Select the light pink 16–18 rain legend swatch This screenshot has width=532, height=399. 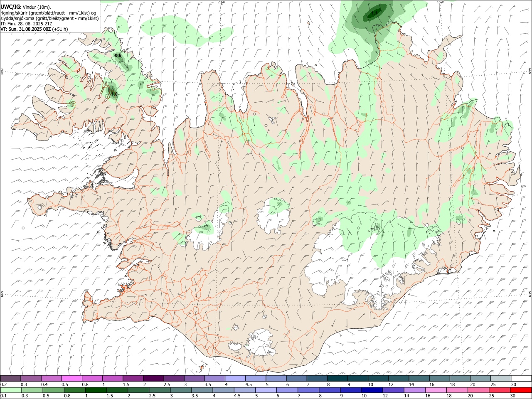point(436,390)
